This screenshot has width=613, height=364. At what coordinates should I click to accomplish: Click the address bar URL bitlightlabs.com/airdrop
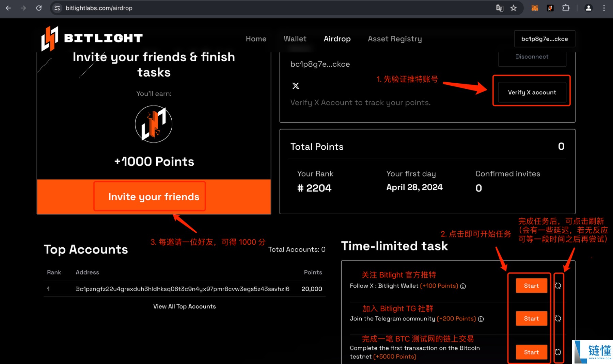pyautogui.click(x=99, y=8)
